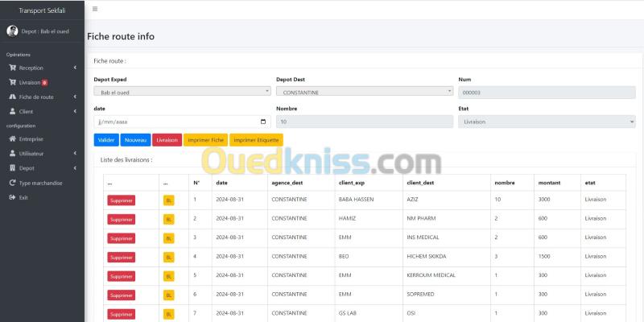Click the red Livraison notification badge
The image size is (644, 322).
coord(44,83)
